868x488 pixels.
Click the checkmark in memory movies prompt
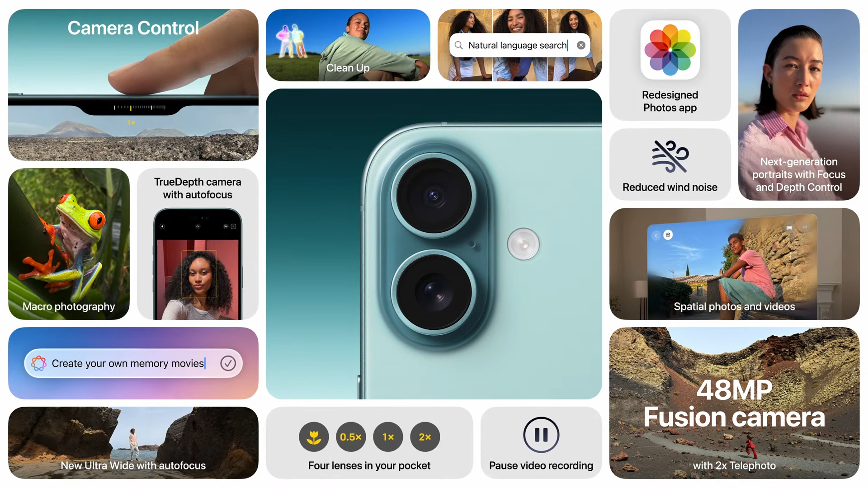click(228, 363)
